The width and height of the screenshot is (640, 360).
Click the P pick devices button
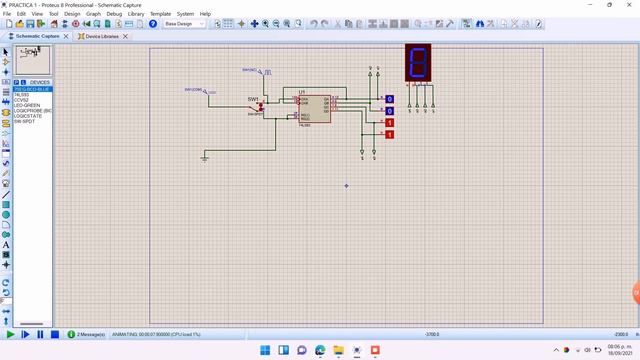(x=16, y=82)
